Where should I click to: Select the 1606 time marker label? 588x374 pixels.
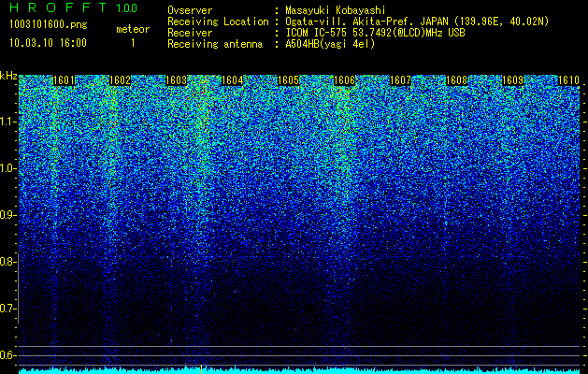point(344,80)
